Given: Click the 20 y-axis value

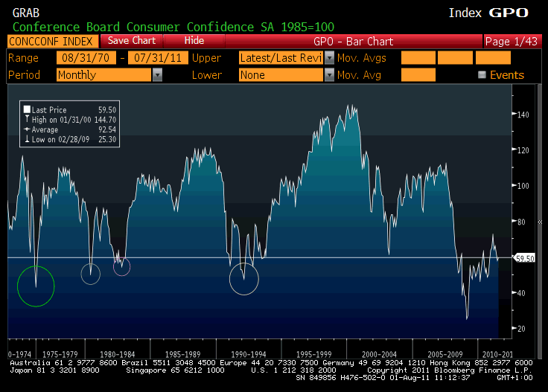Looking at the screenshot, I should (521, 329).
